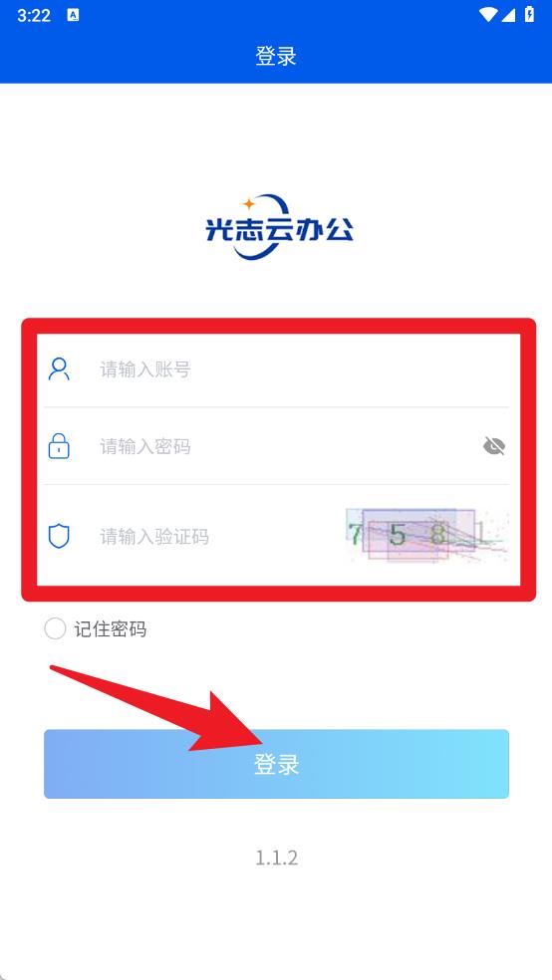The image size is (552, 980).
Task: Enable the 记住密码 radio circle
Action: pyautogui.click(x=55, y=628)
